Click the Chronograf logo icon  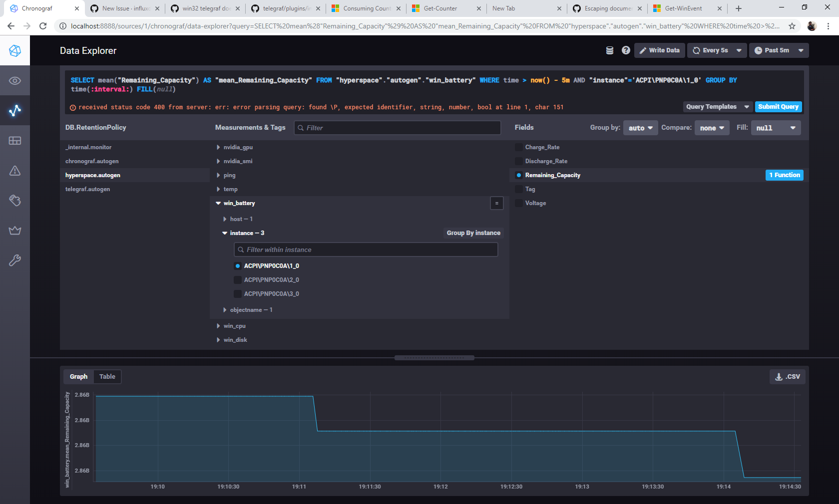point(15,50)
